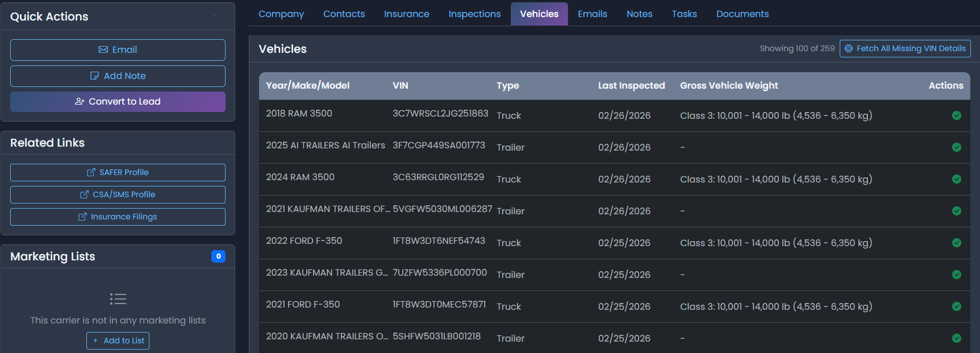The height and width of the screenshot is (353, 980).
Task: Click the Add Note button
Action: pos(118,76)
